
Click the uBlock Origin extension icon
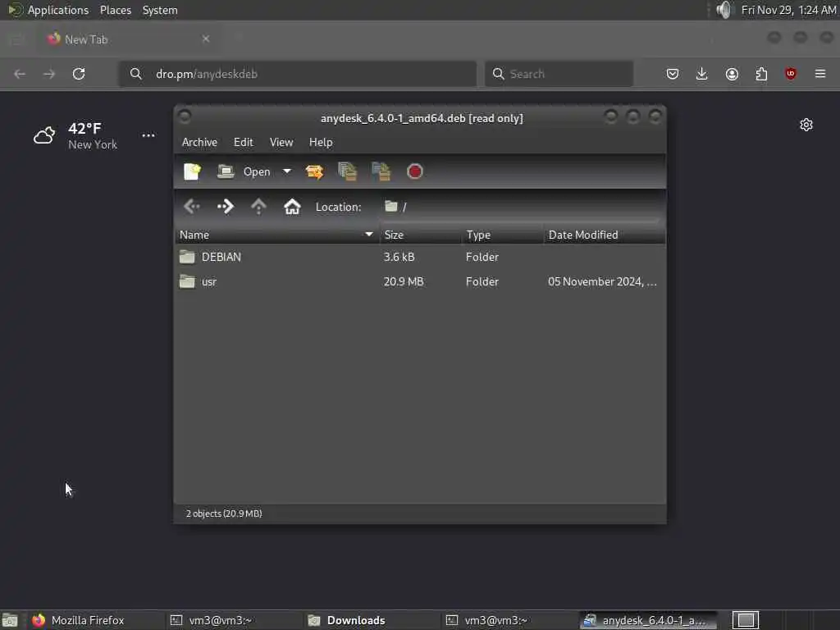tap(791, 74)
